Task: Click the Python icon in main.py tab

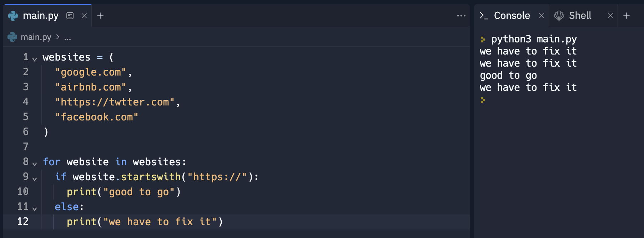Action: tap(13, 16)
